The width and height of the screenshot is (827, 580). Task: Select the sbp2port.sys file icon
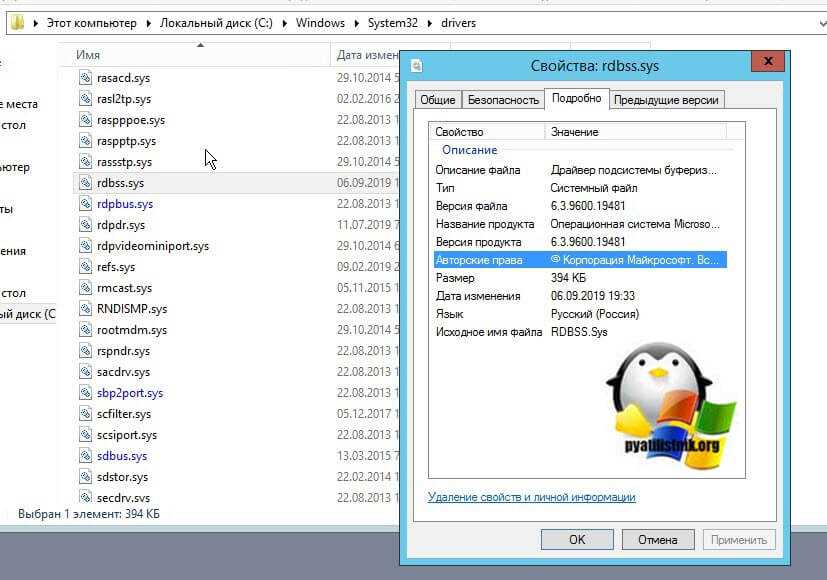pos(85,393)
